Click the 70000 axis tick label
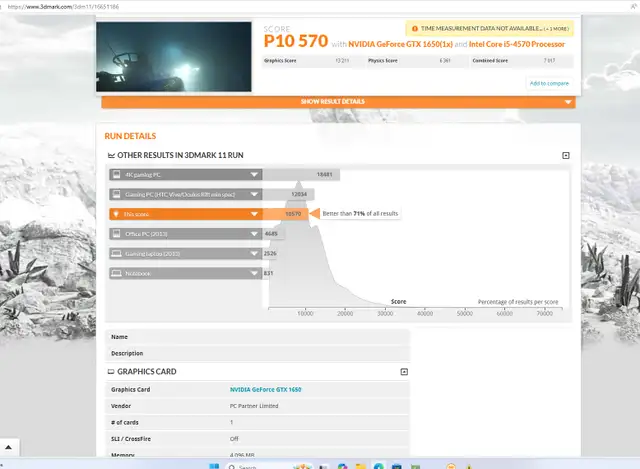Image resolution: width=640 pixels, height=469 pixels. coord(544,313)
